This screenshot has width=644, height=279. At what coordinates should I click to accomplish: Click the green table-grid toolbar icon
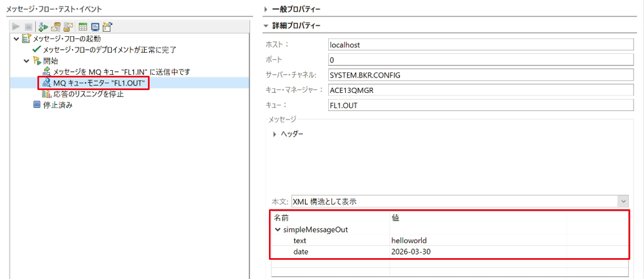point(82,27)
